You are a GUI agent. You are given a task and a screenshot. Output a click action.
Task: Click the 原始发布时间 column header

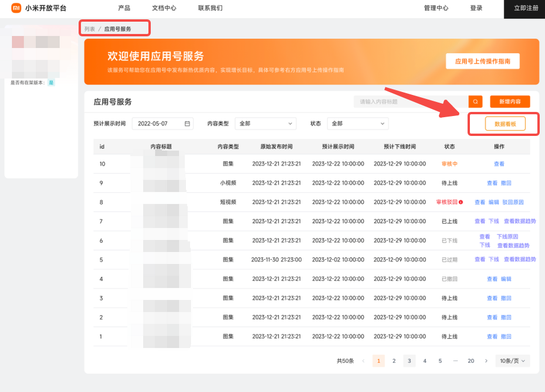point(276,146)
